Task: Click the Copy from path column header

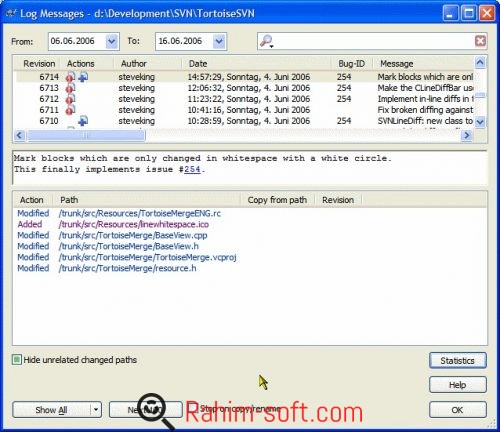Action: click(x=277, y=200)
